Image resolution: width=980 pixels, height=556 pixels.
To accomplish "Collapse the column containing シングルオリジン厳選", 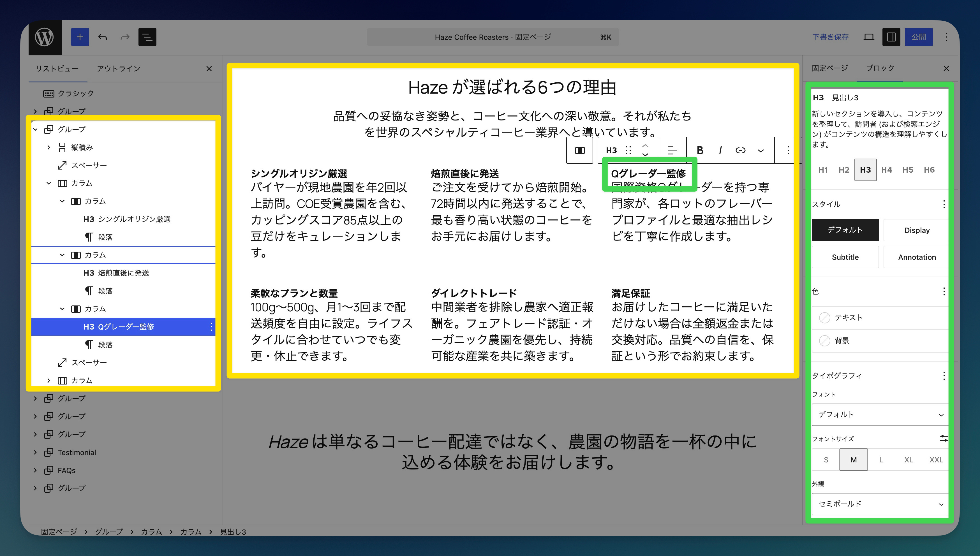I will click(x=62, y=201).
